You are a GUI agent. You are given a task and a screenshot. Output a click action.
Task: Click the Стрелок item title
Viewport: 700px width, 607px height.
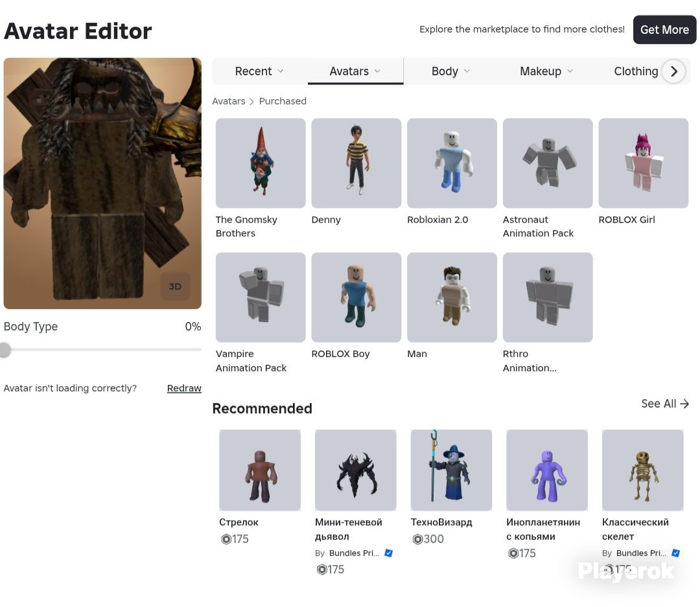[239, 522]
